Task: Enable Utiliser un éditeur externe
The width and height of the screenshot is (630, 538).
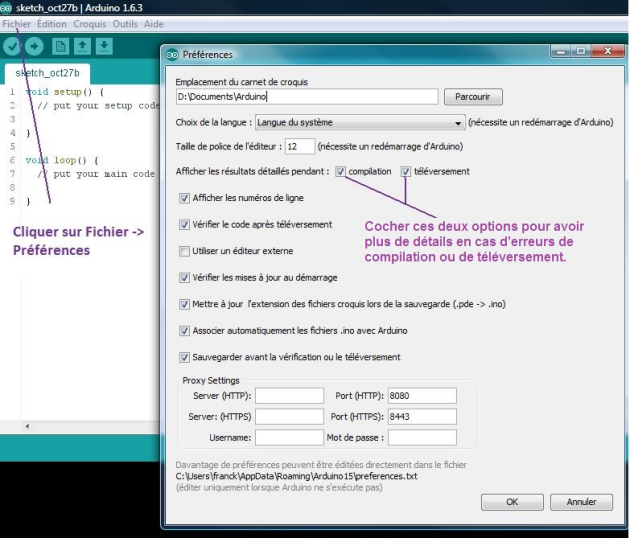Action: click(x=184, y=251)
